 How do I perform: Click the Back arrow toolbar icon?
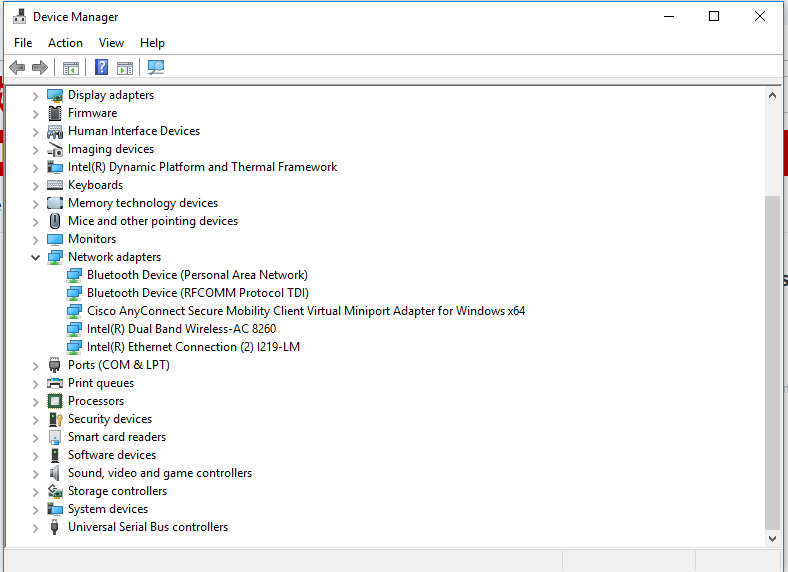pyautogui.click(x=17, y=67)
